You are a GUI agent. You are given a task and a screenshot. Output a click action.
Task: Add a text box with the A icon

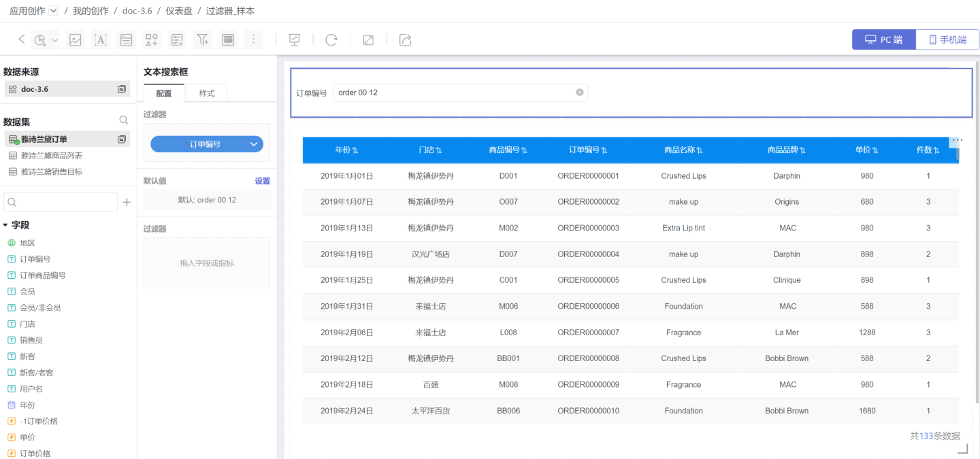(101, 40)
